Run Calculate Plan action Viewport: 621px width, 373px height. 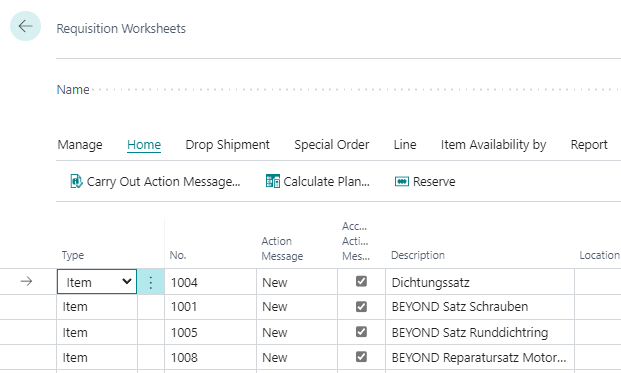318,181
